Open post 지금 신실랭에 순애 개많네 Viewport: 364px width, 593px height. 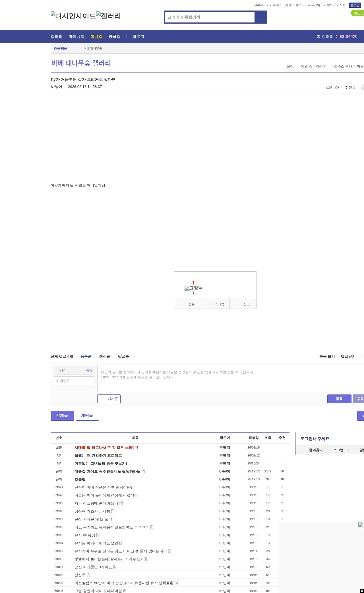click(x=96, y=503)
